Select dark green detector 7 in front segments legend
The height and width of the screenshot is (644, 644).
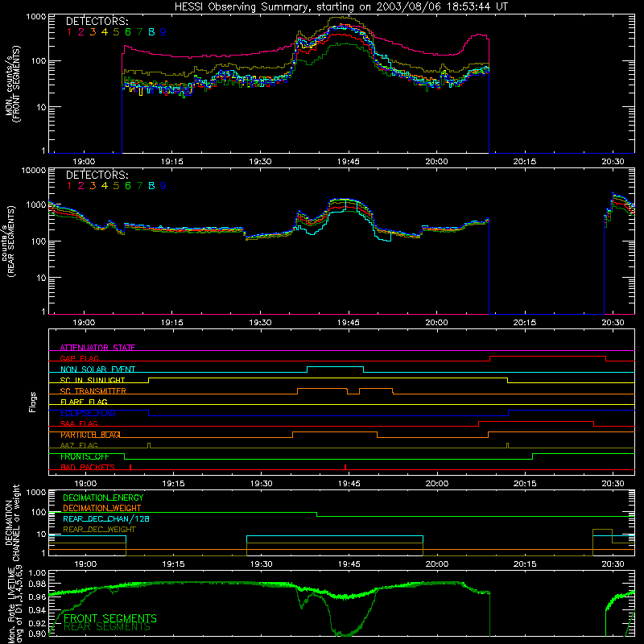[139, 32]
